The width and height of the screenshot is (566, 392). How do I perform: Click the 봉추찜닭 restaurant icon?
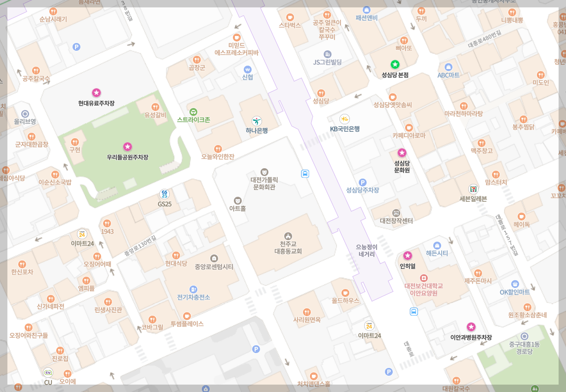point(523,119)
